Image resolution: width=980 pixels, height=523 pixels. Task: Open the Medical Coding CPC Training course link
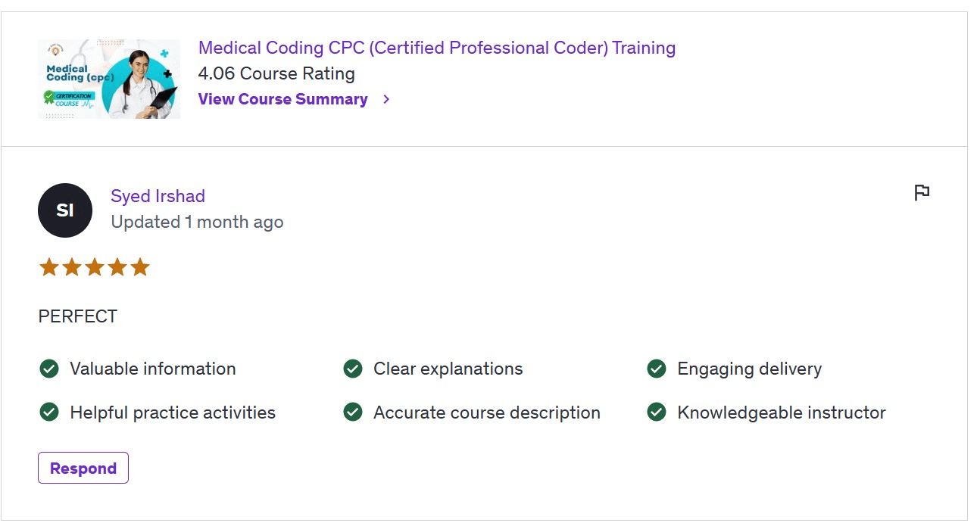point(436,48)
